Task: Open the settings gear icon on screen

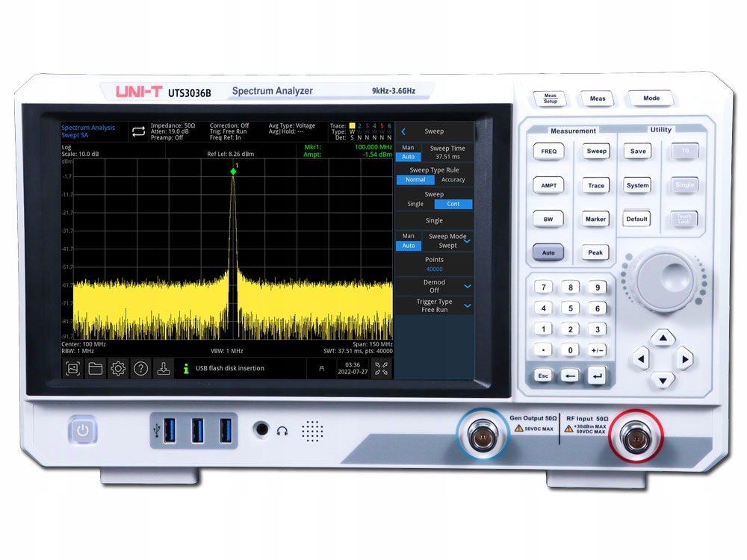Action: (x=118, y=369)
